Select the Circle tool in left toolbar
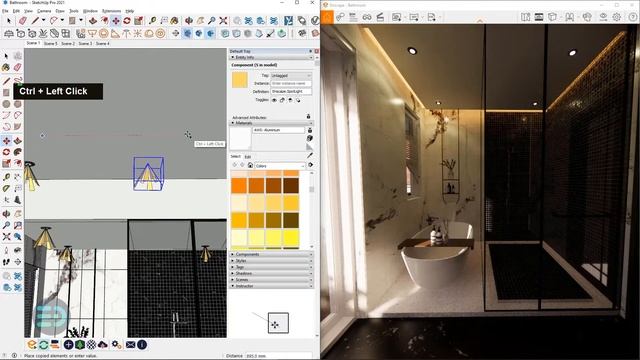The width and height of the screenshot is (640, 360). click(6, 104)
